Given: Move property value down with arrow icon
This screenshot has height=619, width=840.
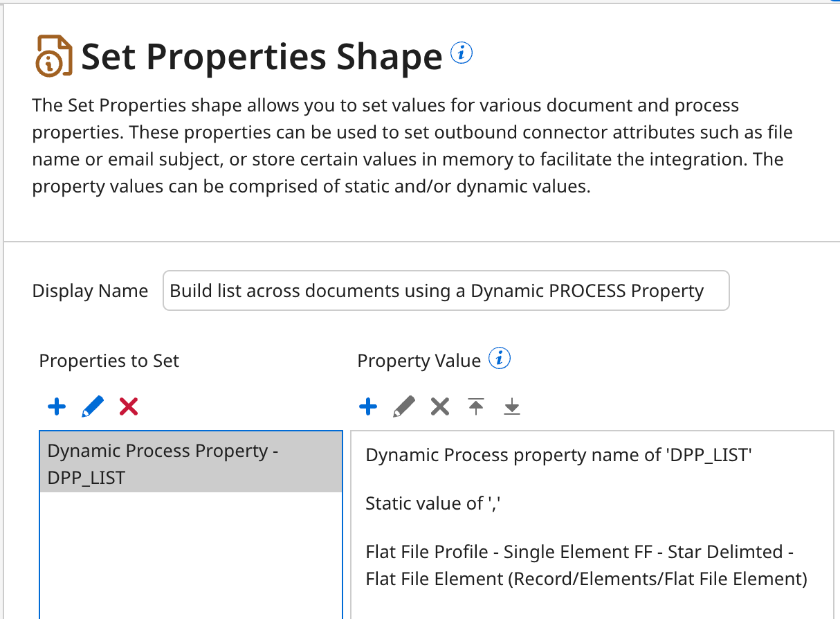Looking at the screenshot, I should (511, 406).
